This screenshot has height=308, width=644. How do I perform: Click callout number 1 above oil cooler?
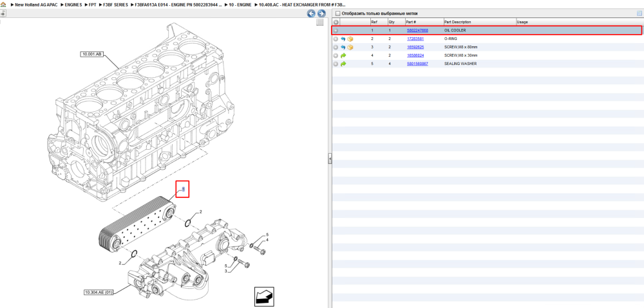(183, 189)
